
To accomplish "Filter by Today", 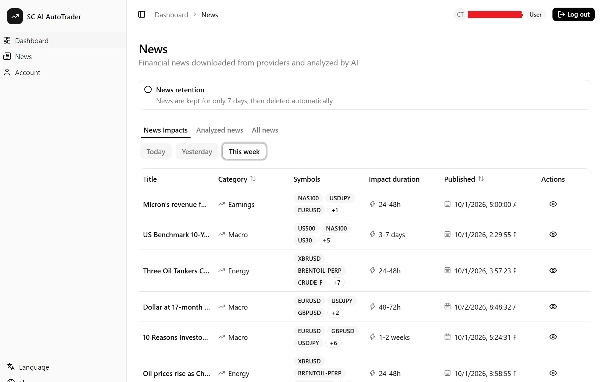I will point(156,152).
